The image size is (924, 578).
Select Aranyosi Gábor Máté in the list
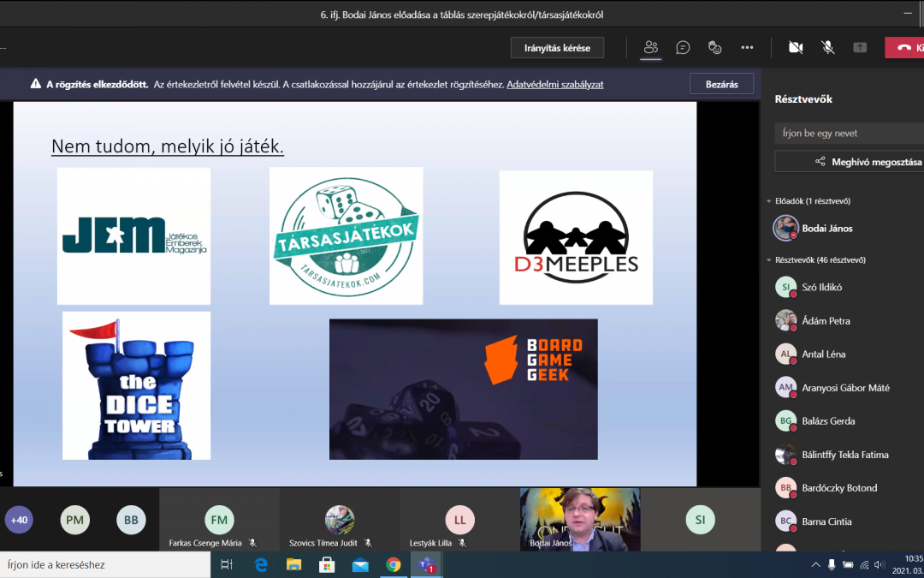click(845, 388)
